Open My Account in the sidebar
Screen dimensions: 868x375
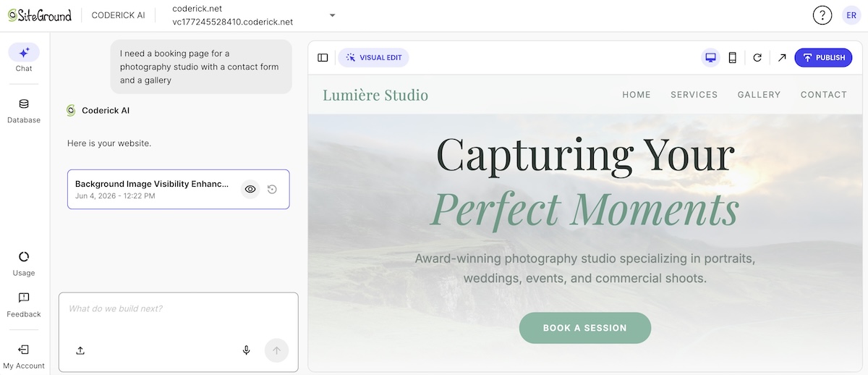24,357
